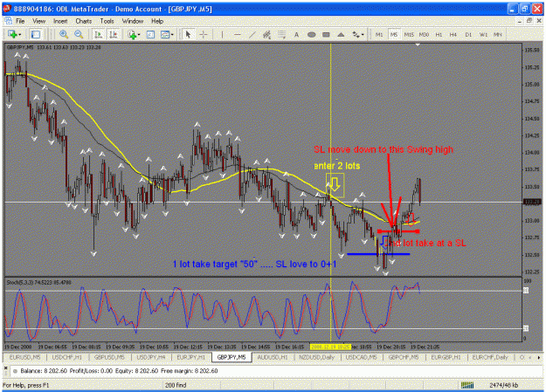
Task: Switch to USDCAD,M5 chart tab
Action: (361, 357)
